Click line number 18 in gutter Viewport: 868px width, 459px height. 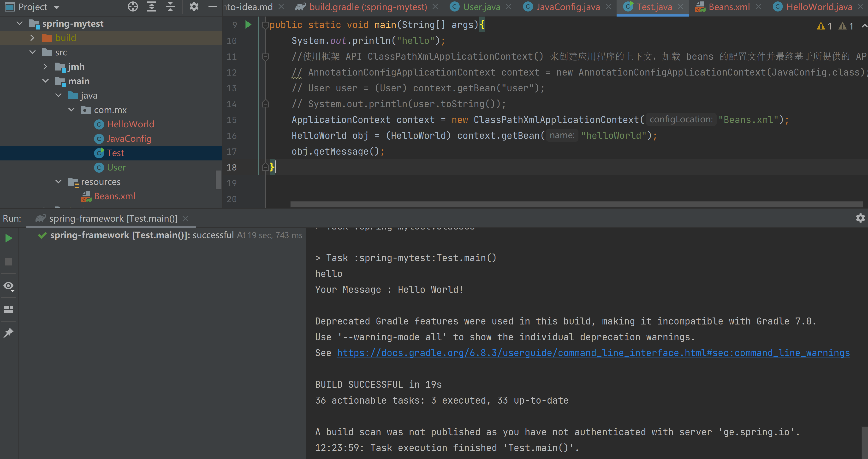pos(232,167)
